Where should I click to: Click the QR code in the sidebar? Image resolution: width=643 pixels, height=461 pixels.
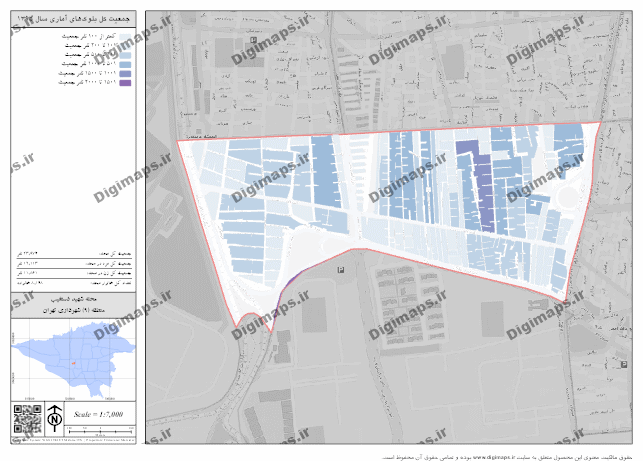point(27,419)
